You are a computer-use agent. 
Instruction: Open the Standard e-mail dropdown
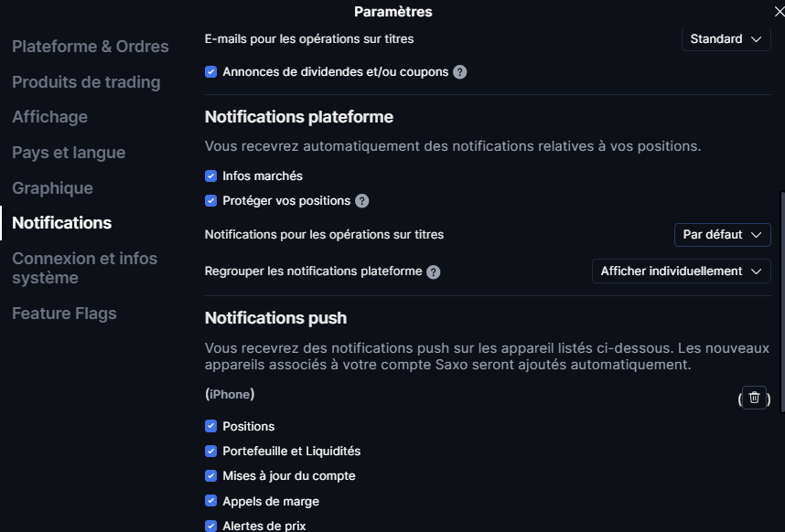pyautogui.click(x=726, y=39)
